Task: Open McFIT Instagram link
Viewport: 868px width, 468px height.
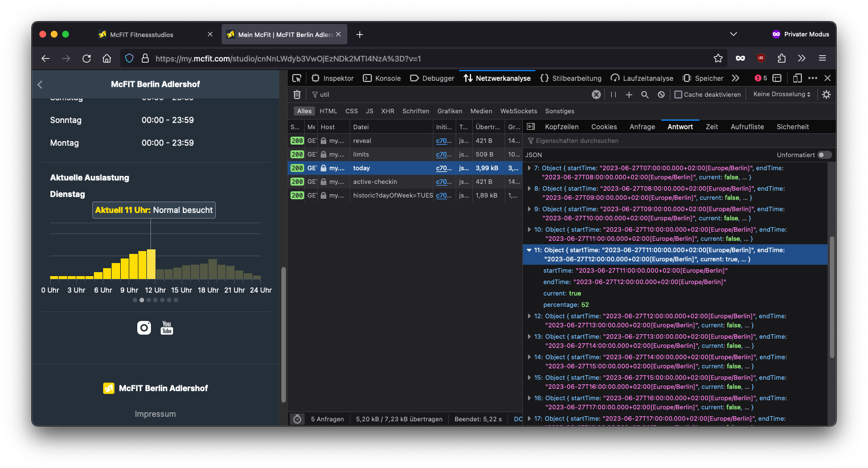Action: tap(144, 327)
